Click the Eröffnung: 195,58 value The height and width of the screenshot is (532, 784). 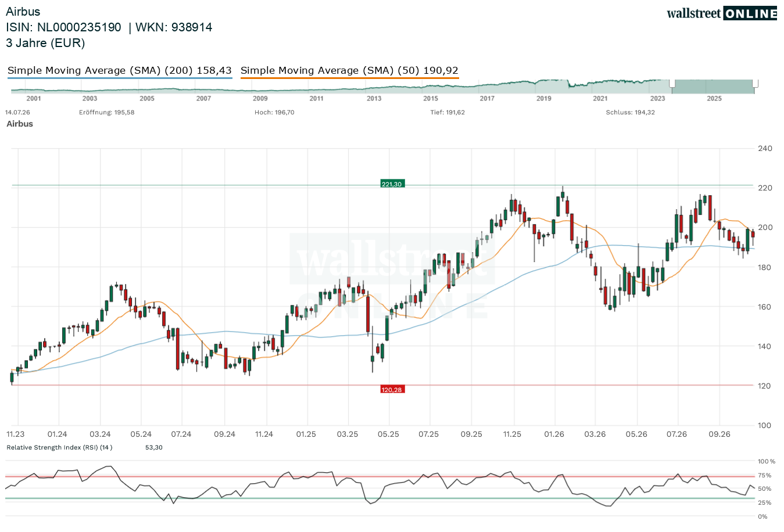tap(107, 112)
